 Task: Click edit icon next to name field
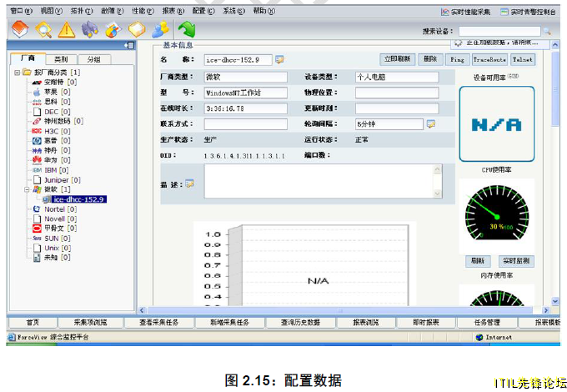pyautogui.click(x=279, y=59)
